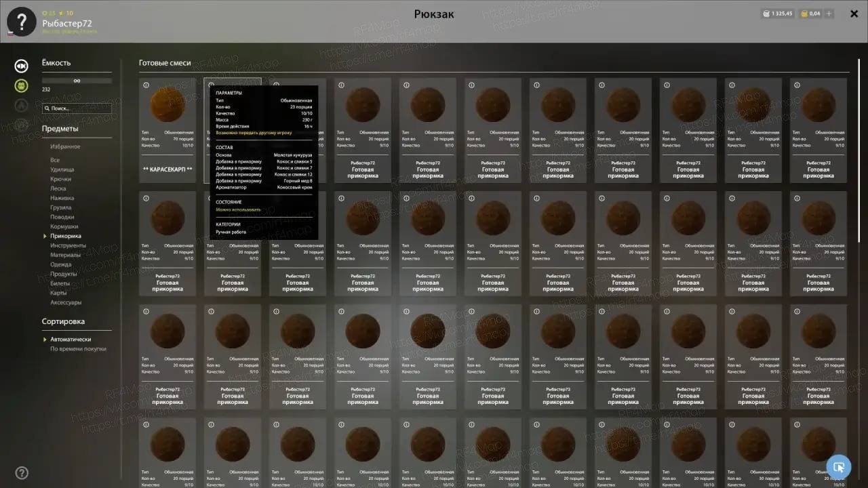Open the Материалы category
The height and width of the screenshot is (488, 868).
click(65, 256)
